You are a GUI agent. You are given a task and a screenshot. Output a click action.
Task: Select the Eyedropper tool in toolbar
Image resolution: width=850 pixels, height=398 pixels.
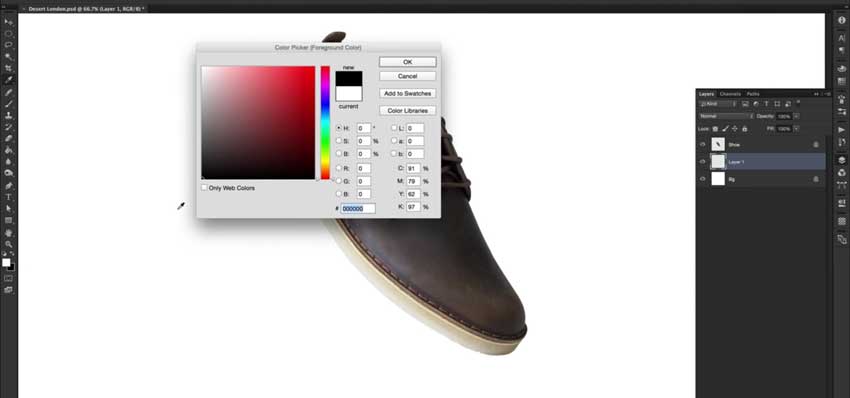pyautogui.click(x=9, y=80)
